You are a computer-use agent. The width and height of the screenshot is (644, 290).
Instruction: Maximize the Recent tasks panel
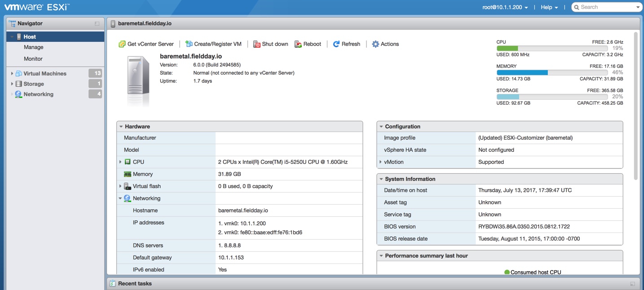click(632, 284)
